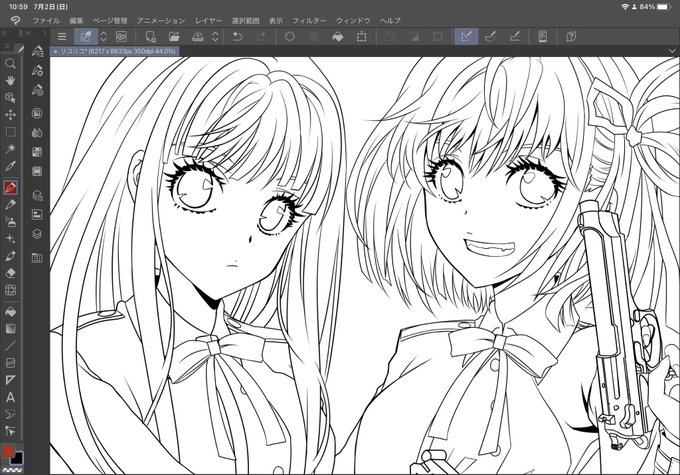Open the アニメーション menu
This screenshot has height=475, width=680.
[x=161, y=20]
